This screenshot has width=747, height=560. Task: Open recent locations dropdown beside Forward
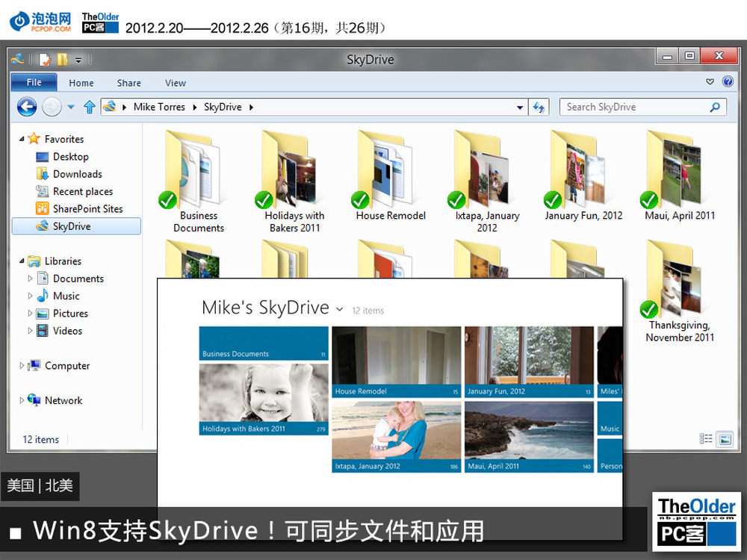(x=71, y=107)
